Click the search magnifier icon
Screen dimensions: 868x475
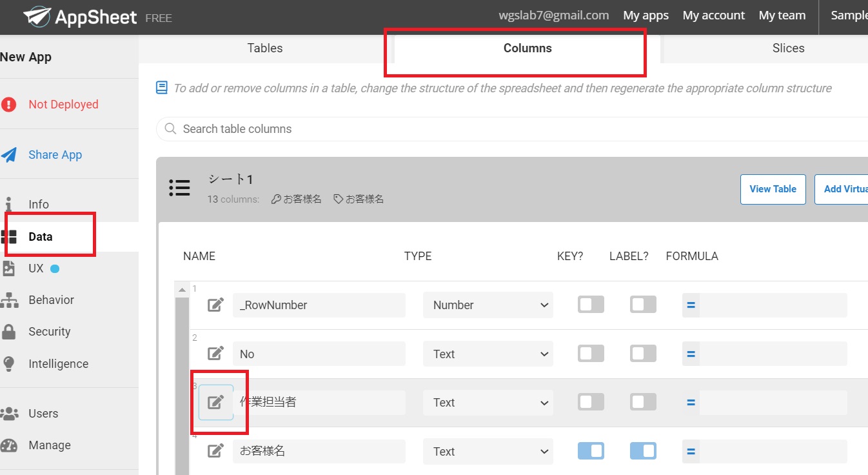point(171,129)
